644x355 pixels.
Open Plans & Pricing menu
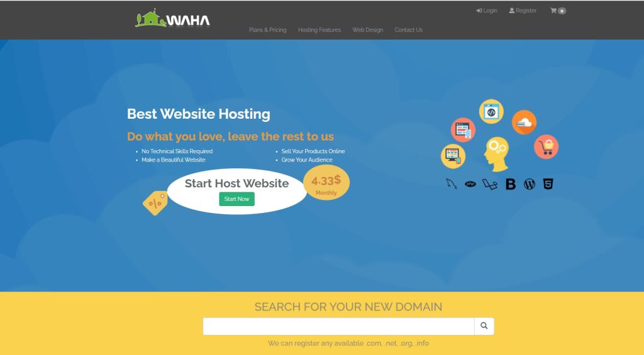268,30
